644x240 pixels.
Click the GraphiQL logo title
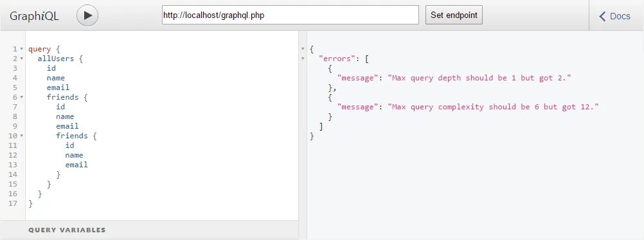coord(34,16)
